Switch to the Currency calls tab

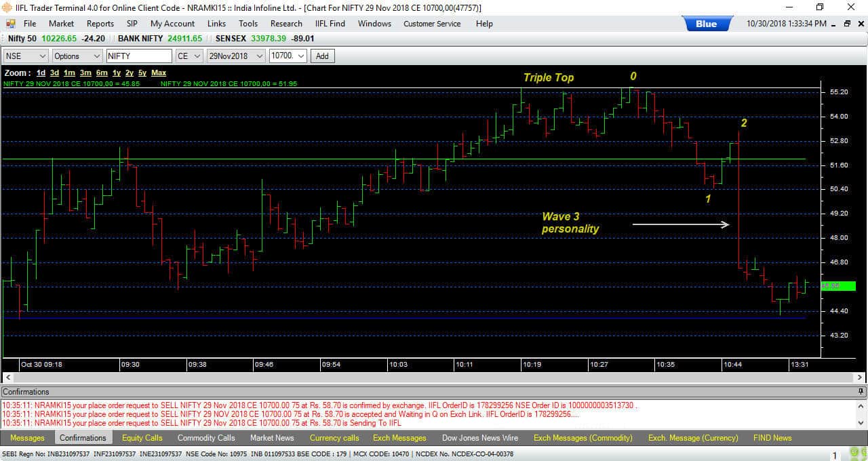click(334, 438)
